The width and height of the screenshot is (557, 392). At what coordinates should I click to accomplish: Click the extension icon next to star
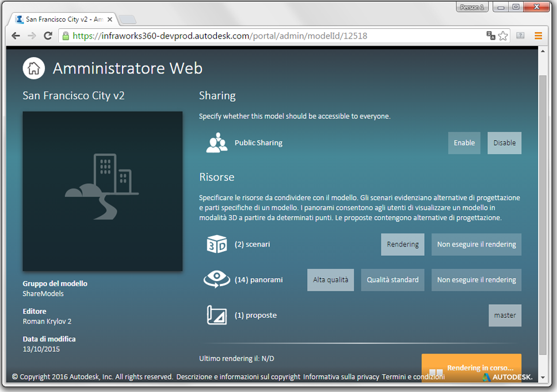tap(520, 36)
